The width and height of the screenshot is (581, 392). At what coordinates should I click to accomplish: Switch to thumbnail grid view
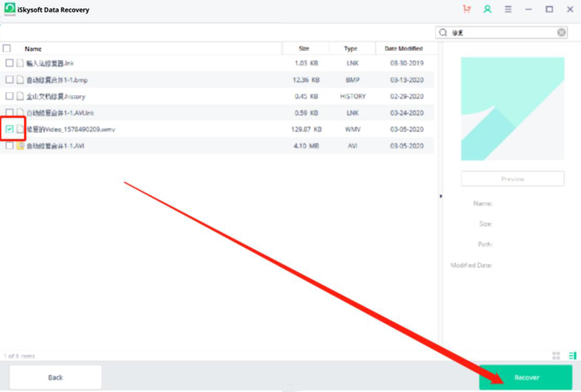coord(556,356)
